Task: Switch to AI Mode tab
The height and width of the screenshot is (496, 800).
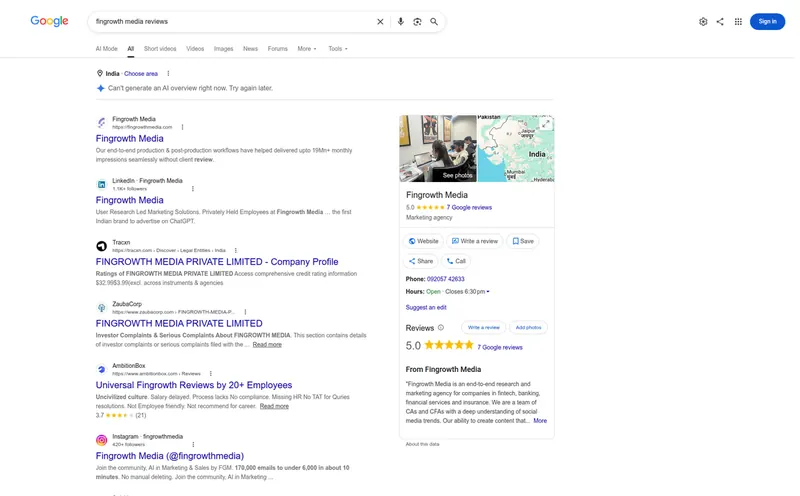Action: (x=107, y=48)
